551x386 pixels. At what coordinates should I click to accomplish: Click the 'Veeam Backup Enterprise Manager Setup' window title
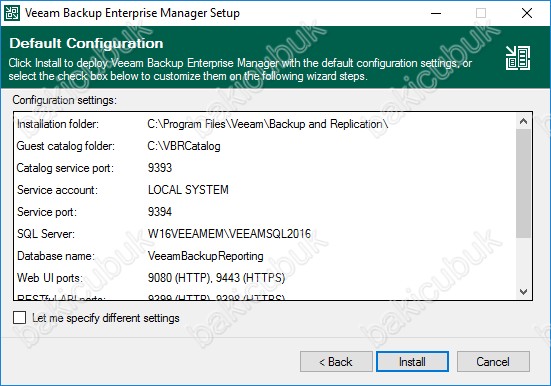pyautogui.click(x=132, y=13)
